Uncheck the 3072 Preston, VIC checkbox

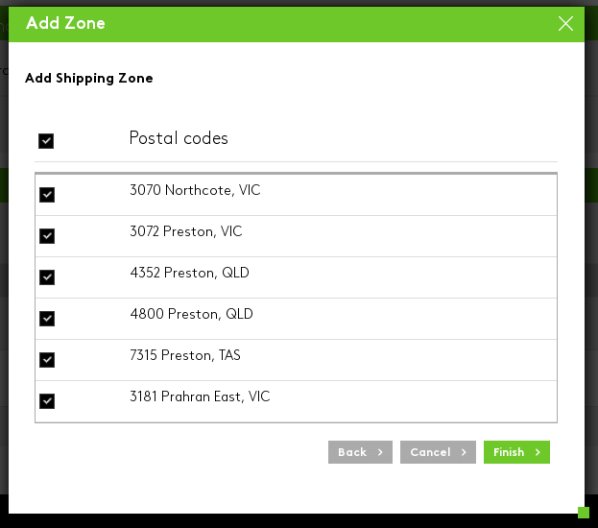[x=47, y=236]
